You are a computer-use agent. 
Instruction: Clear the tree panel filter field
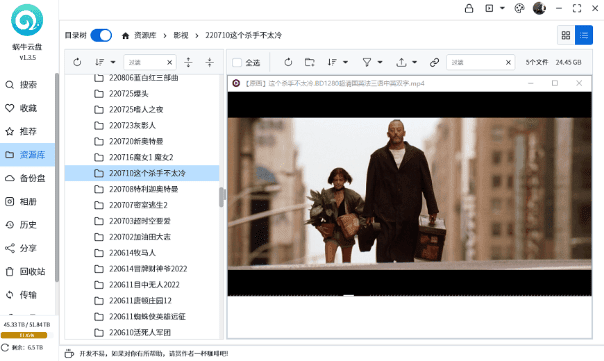pos(169,62)
